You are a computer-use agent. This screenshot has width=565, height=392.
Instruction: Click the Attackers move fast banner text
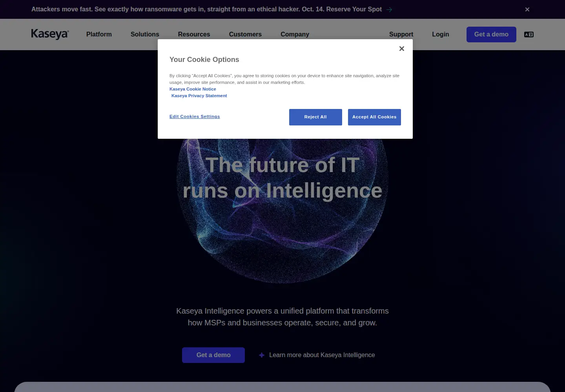[x=206, y=9]
